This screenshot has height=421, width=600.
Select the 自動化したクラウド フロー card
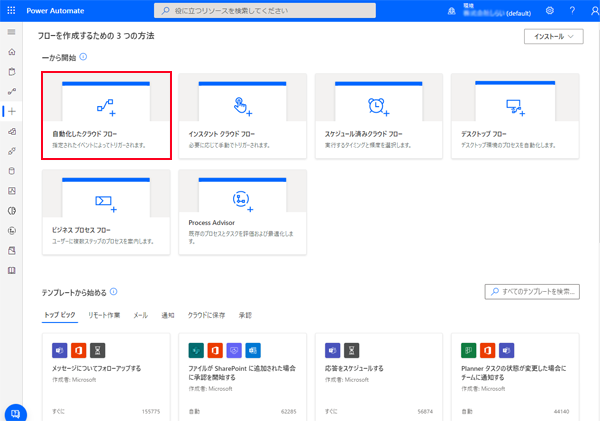106,116
